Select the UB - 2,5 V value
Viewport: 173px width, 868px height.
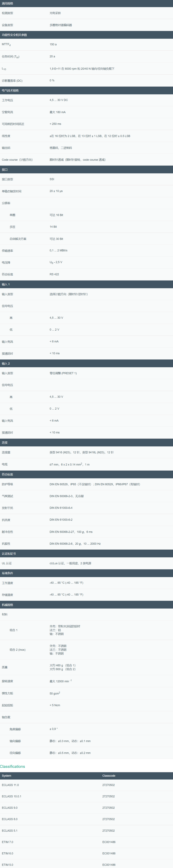click(56, 262)
